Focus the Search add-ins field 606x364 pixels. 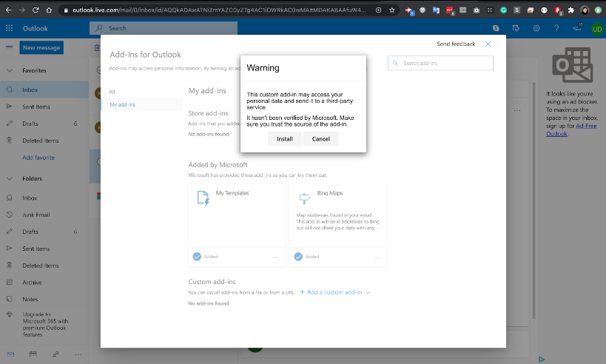point(440,63)
